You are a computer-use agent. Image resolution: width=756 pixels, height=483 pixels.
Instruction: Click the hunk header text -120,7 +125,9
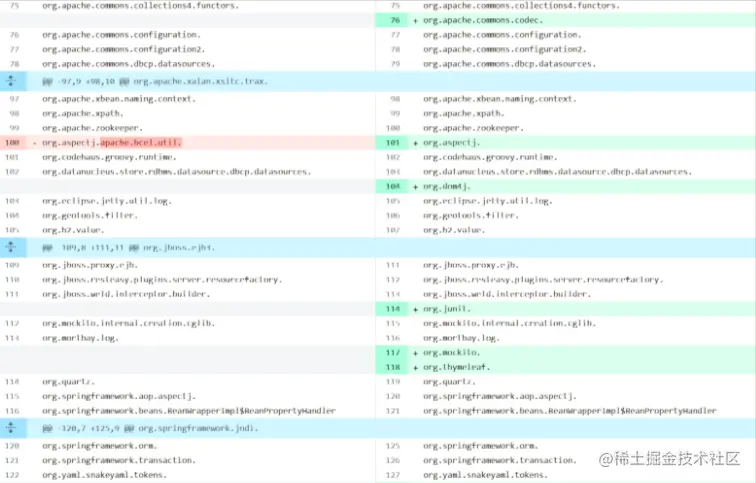[88, 428]
